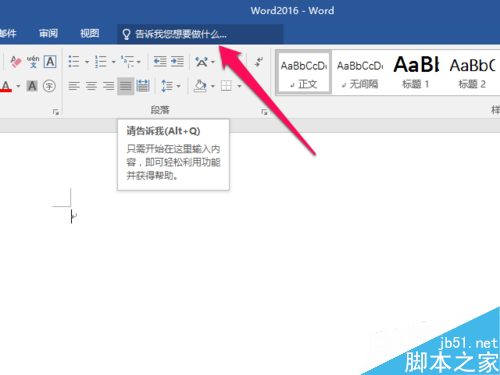The width and height of the screenshot is (500, 375).
Task: Center align the paragraph
Action: tap(91, 86)
